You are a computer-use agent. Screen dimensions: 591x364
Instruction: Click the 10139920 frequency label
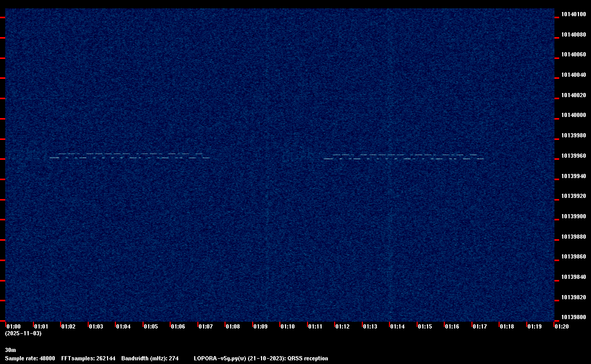574,196
